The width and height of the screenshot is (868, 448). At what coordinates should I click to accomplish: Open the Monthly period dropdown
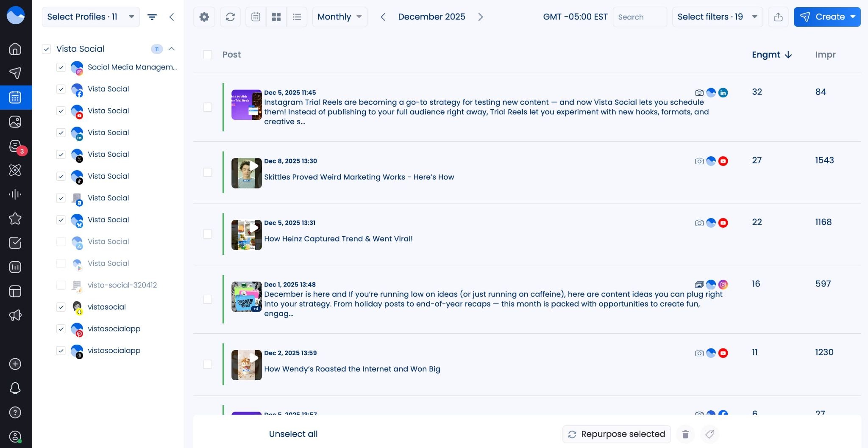pyautogui.click(x=339, y=17)
